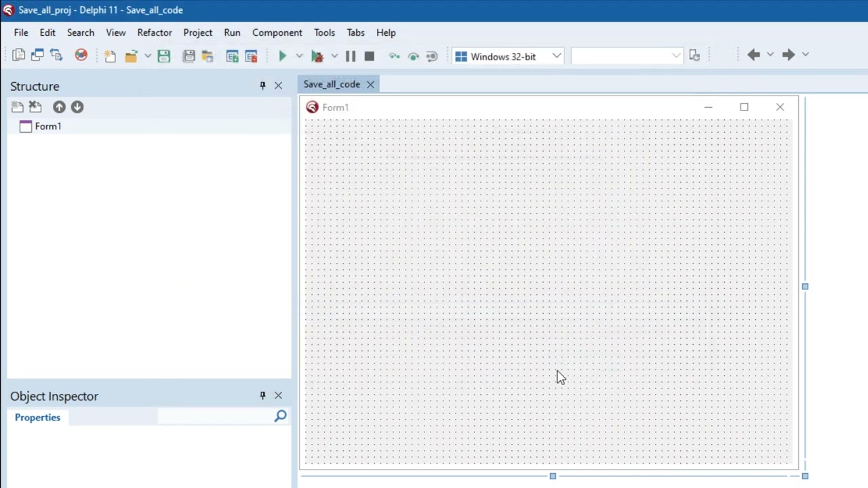Open the Back navigation history dropdown
The height and width of the screenshot is (488, 868).
770,55
